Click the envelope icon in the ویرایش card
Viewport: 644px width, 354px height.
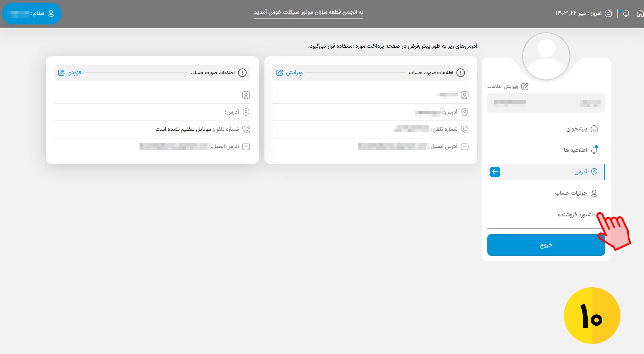465,146
